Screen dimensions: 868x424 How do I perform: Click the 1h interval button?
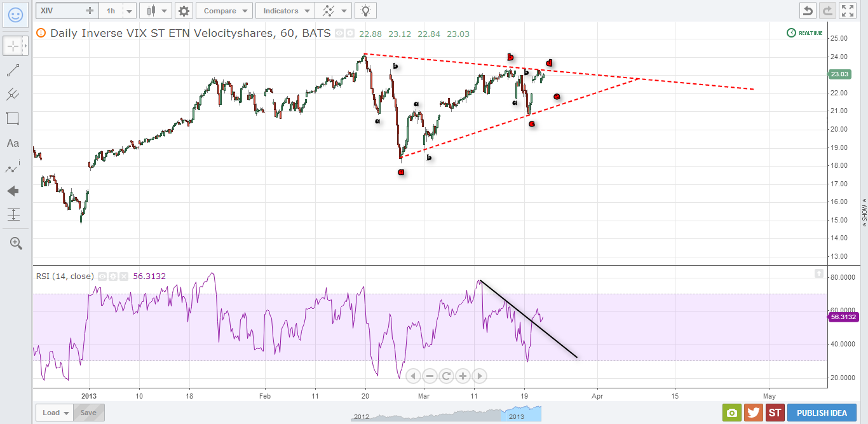coord(111,11)
